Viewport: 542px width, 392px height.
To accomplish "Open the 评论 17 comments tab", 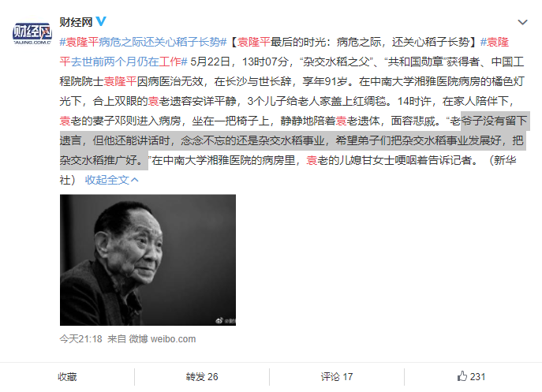I will click(337, 376).
